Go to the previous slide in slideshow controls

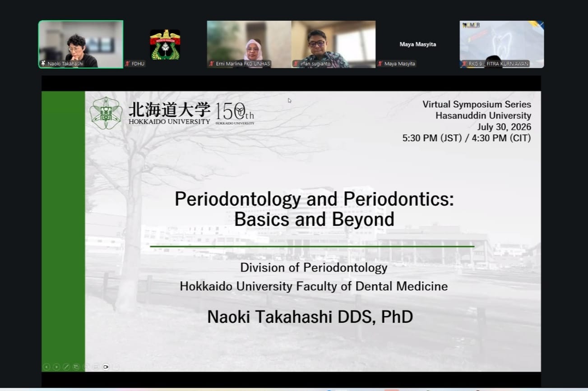click(46, 367)
